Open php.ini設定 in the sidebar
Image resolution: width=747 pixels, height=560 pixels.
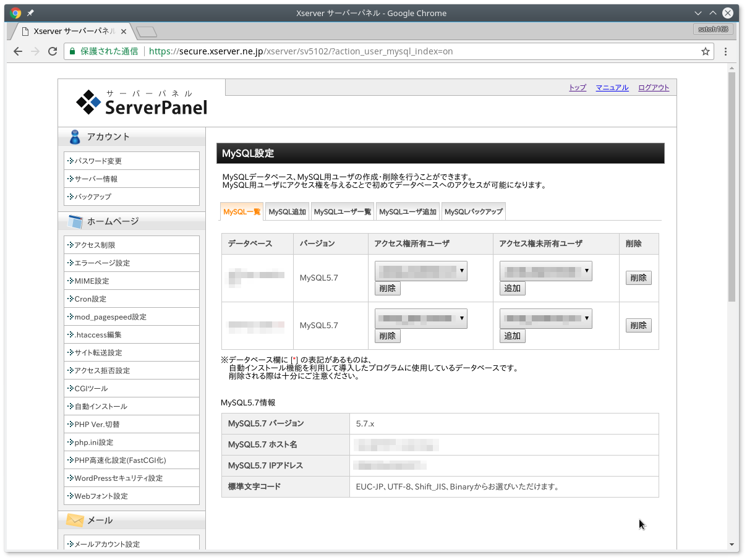[x=132, y=442]
